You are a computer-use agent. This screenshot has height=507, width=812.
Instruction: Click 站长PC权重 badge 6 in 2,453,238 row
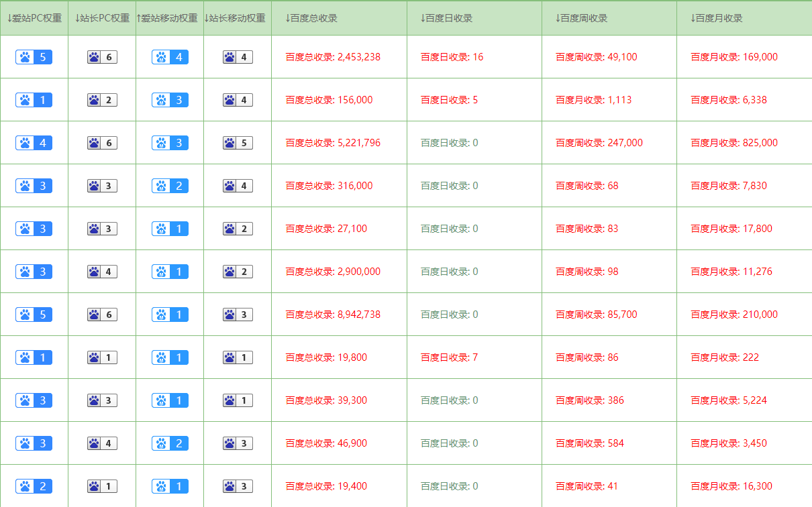[102, 57]
